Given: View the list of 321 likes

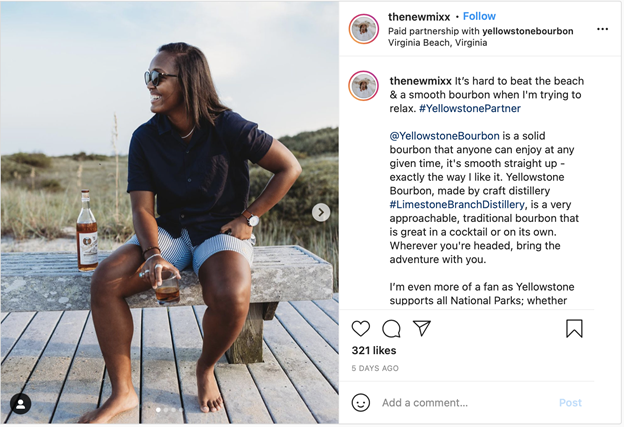Looking at the screenshot, I should (x=374, y=351).
